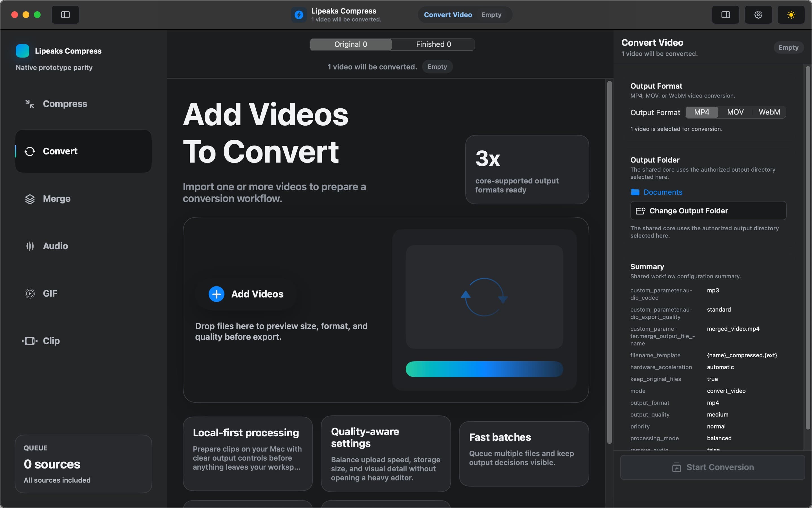Click the main content vertical scrollbar
The image size is (812, 508).
609,262
